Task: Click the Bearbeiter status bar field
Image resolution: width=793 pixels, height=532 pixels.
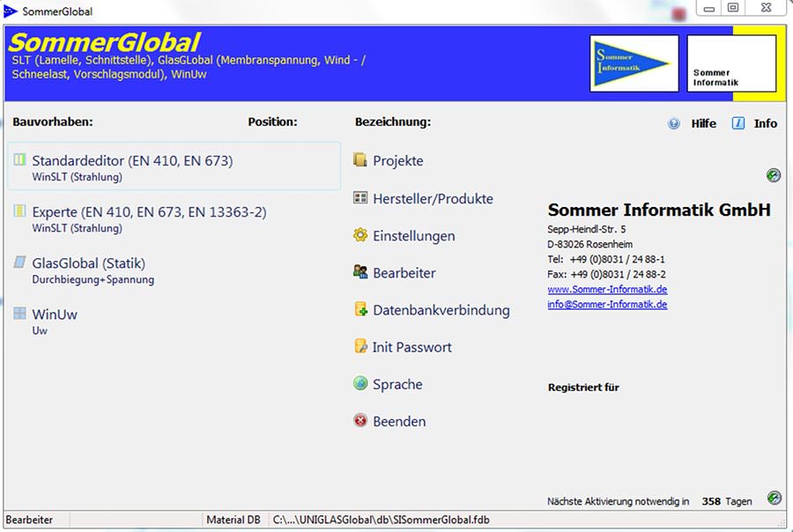Action: pos(36,520)
